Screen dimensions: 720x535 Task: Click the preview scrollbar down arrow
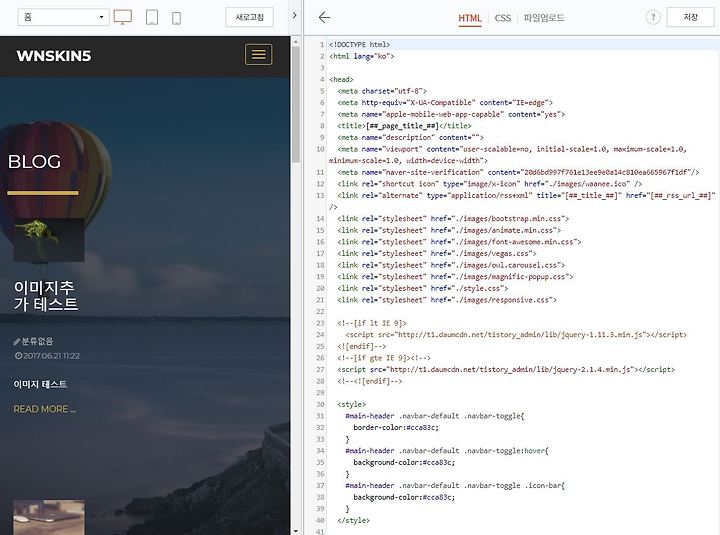point(296,531)
